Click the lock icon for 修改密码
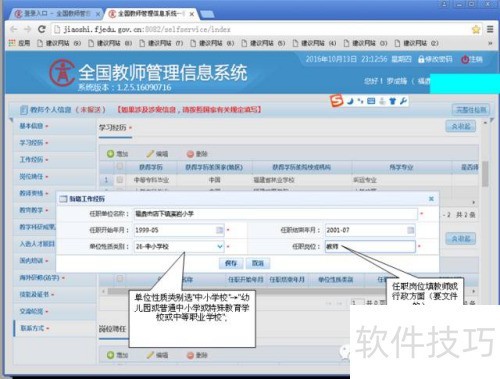Image resolution: width=500 pixels, height=379 pixels. pos(421,59)
